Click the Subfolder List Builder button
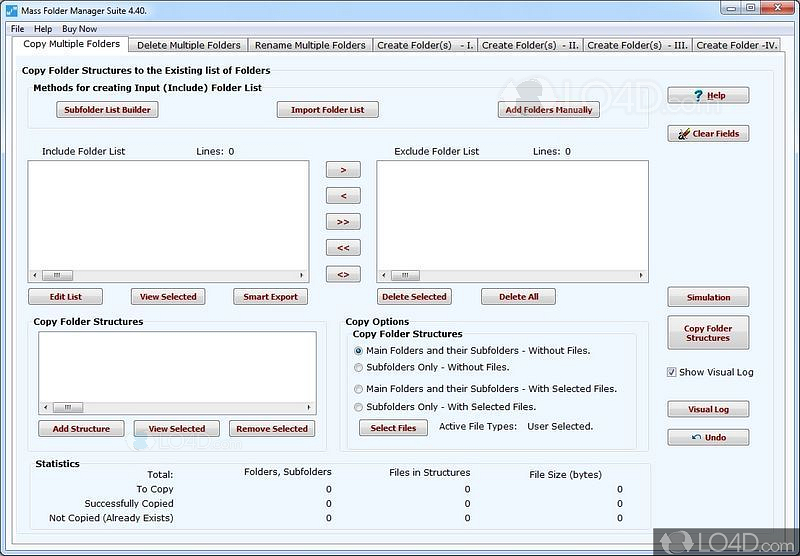 (x=107, y=110)
